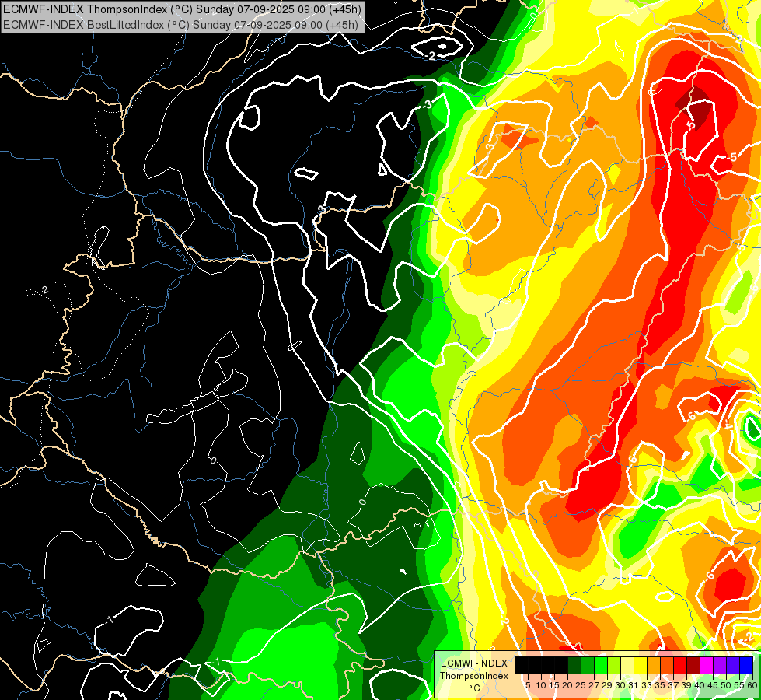Click the legend scale value 40
Image resolution: width=761 pixels, height=700 pixels.
(x=700, y=685)
